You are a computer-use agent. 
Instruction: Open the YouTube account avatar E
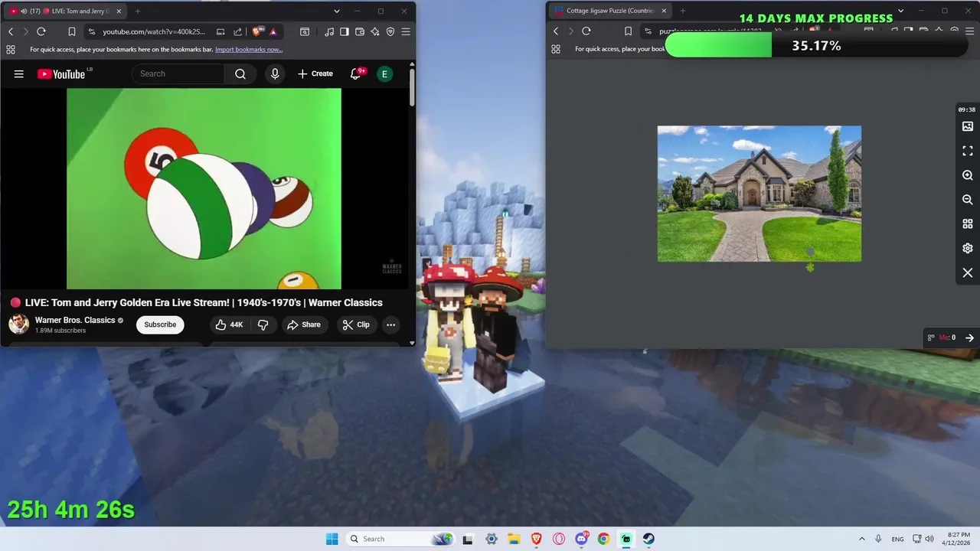point(384,73)
